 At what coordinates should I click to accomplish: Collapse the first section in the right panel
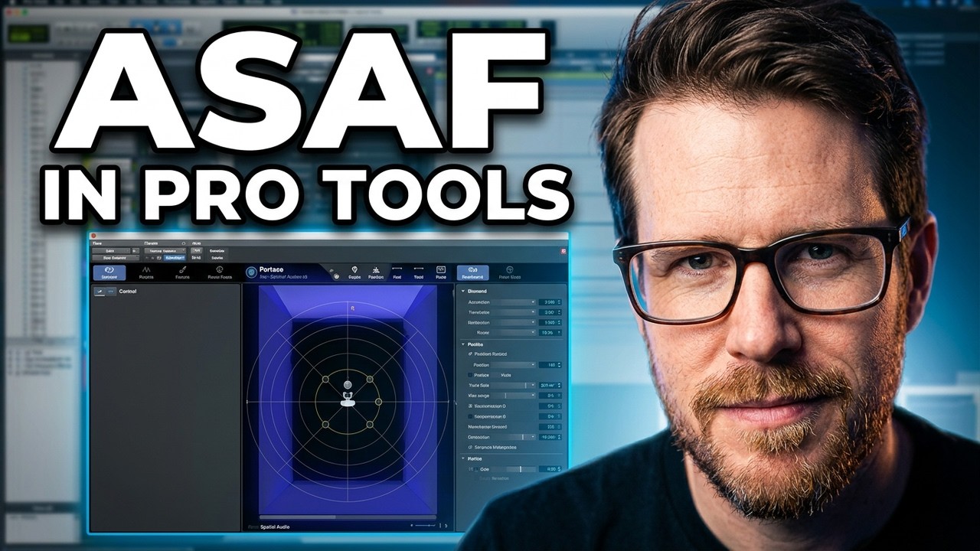pyautogui.click(x=462, y=292)
